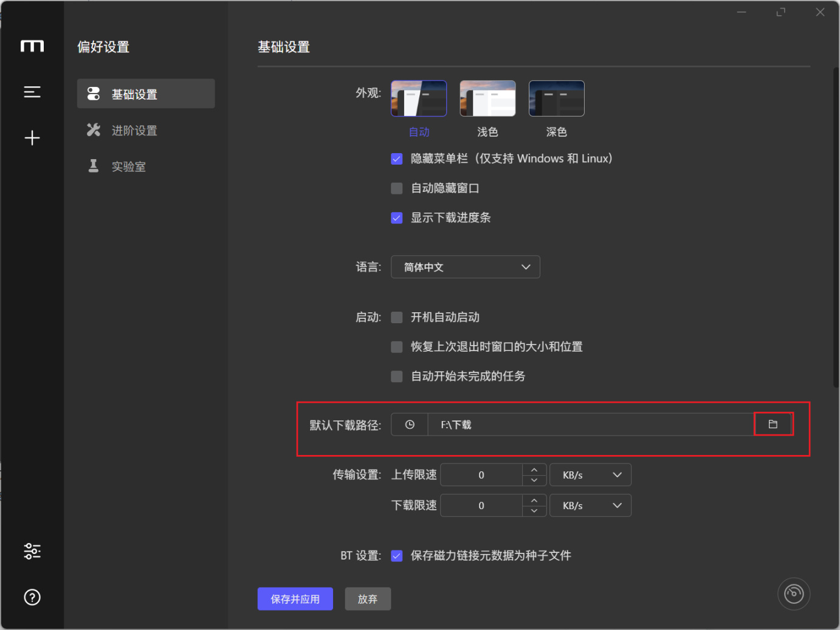Select the 自动 appearance theme thumbnail
This screenshot has width=840, height=630.
419,98
